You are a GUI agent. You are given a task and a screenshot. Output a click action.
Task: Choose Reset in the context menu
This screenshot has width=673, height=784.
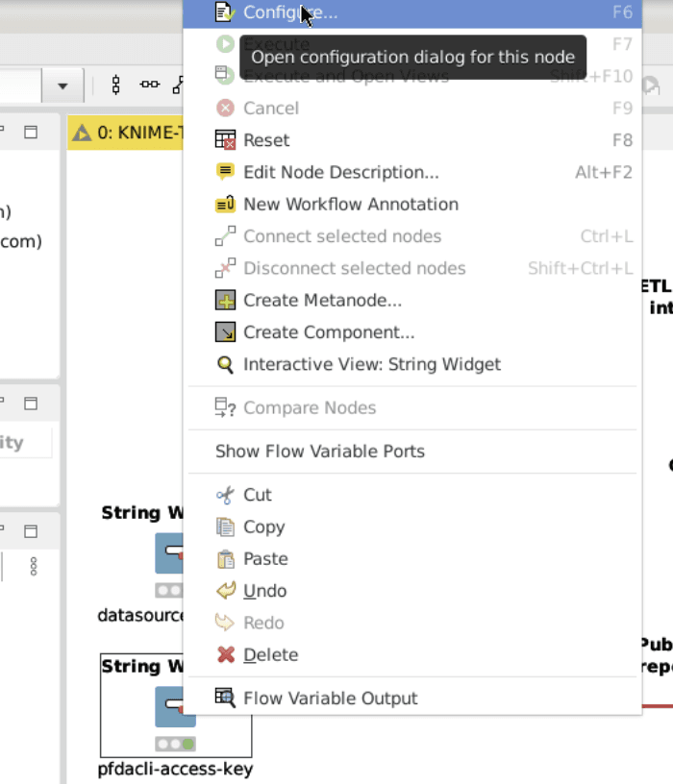(x=412, y=140)
